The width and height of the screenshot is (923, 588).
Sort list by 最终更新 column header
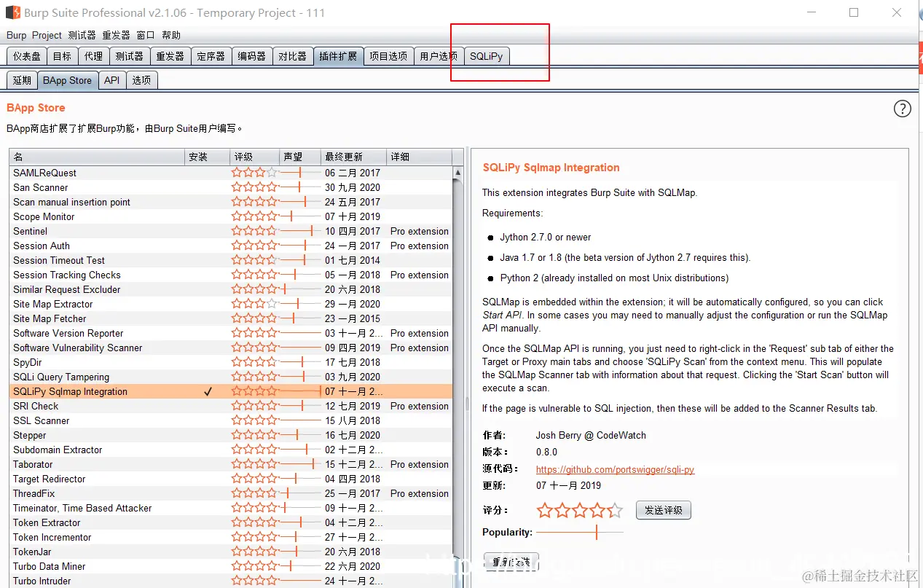(353, 157)
